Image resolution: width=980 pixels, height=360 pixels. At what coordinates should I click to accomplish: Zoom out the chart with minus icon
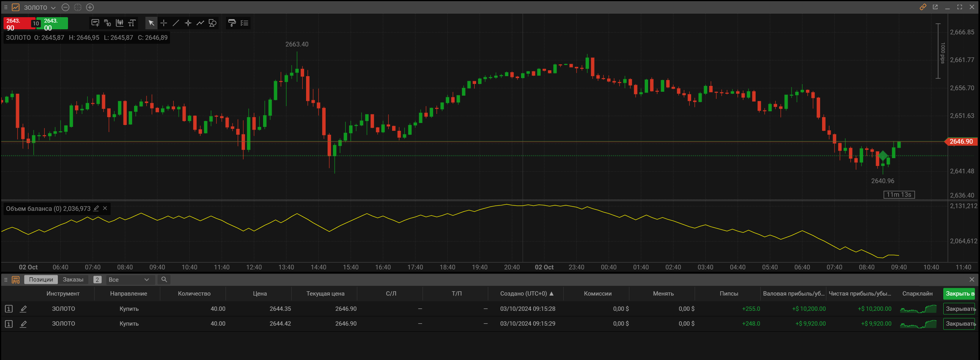[66, 7]
